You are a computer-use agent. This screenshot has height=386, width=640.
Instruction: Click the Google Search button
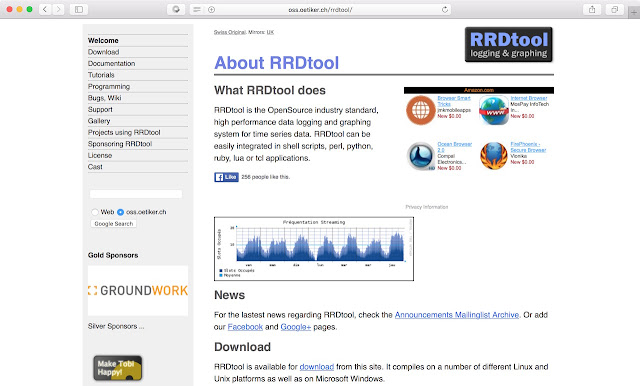tap(113, 224)
